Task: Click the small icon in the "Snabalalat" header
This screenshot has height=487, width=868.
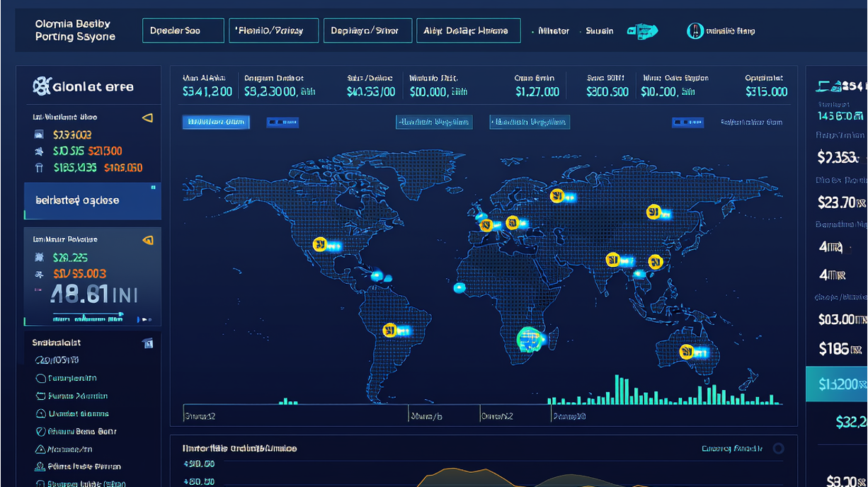Action: tap(147, 343)
